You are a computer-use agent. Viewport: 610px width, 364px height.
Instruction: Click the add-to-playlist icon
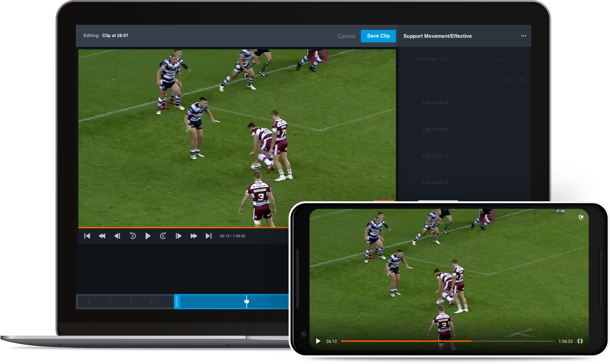pyautogui.click(x=496, y=80)
